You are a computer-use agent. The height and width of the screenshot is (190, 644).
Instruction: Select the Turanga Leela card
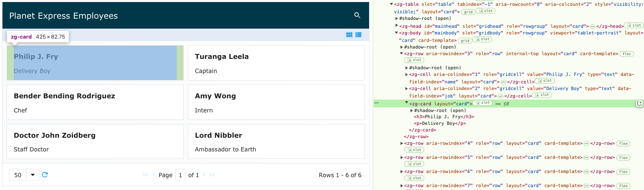pyautogui.click(x=276, y=63)
